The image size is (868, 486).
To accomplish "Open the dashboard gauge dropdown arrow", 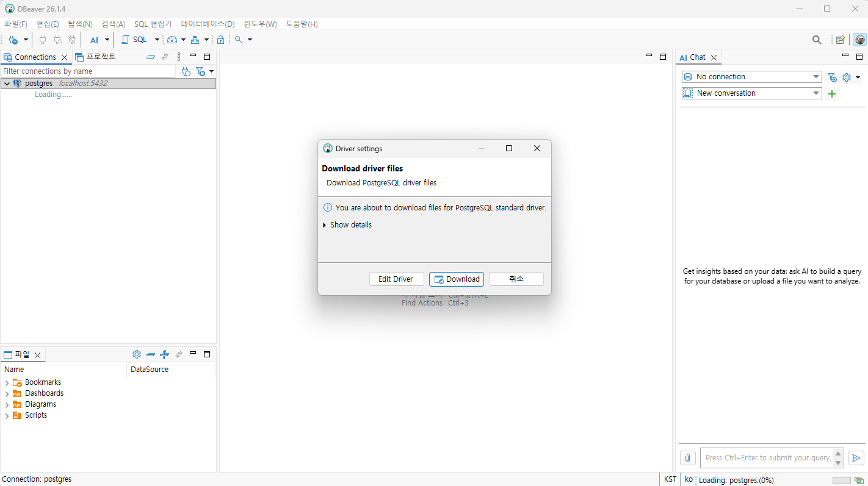I will click(183, 40).
